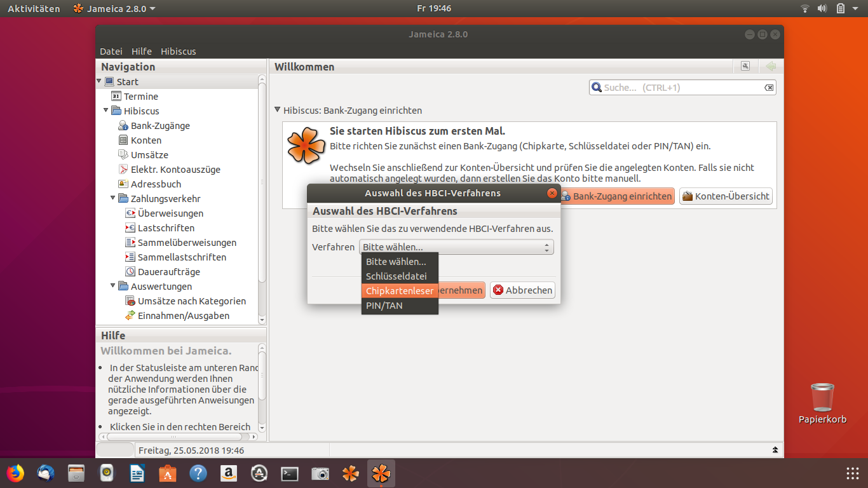This screenshot has height=488, width=868.
Task: Open the Screenshot camera app in the dock
Action: pos(320,473)
